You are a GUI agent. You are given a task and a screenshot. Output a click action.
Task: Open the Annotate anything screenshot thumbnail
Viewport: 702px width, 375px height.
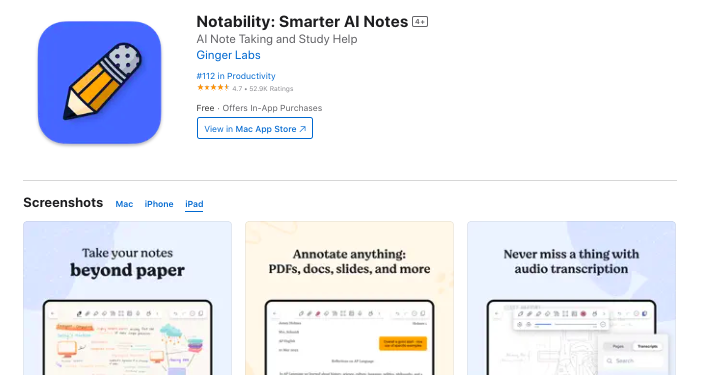click(x=349, y=298)
